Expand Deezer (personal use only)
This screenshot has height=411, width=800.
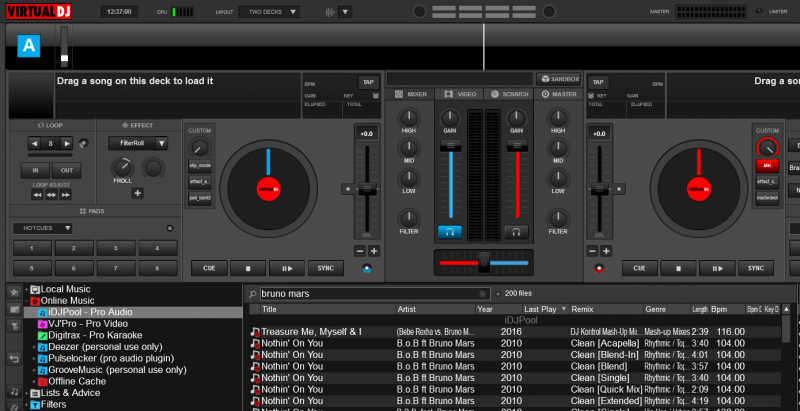point(34,347)
